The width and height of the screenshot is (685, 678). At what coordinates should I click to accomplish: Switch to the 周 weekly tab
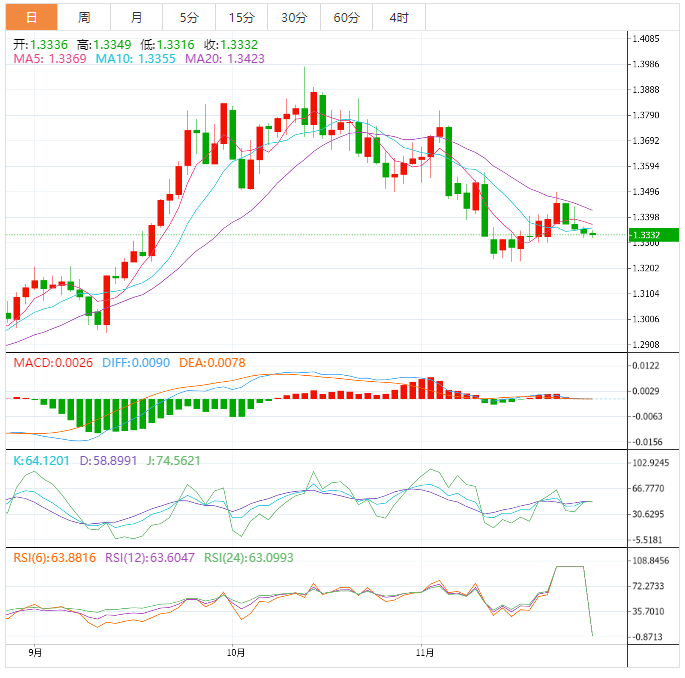click(x=84, y=17)
